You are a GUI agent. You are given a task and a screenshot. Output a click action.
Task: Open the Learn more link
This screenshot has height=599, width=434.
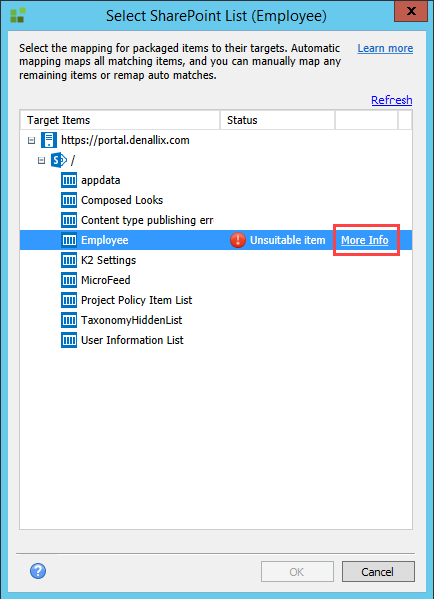pyautogui.click(x=385, y=49)
